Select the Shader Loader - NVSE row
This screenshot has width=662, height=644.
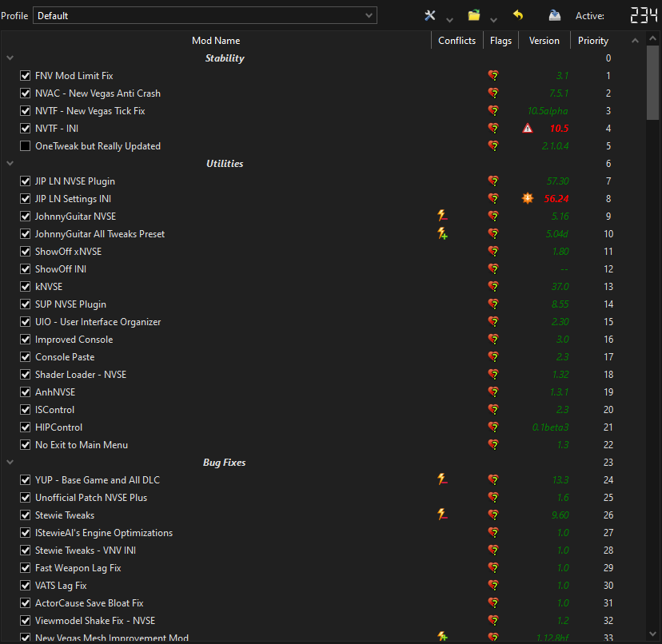(323, 374)
